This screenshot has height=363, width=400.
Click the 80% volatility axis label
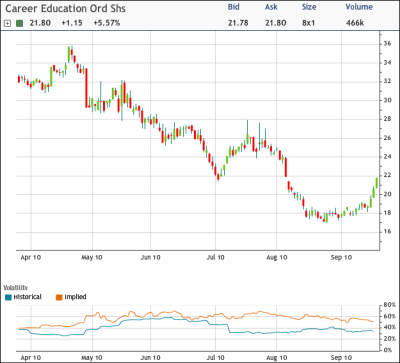(x=389, y=305)
